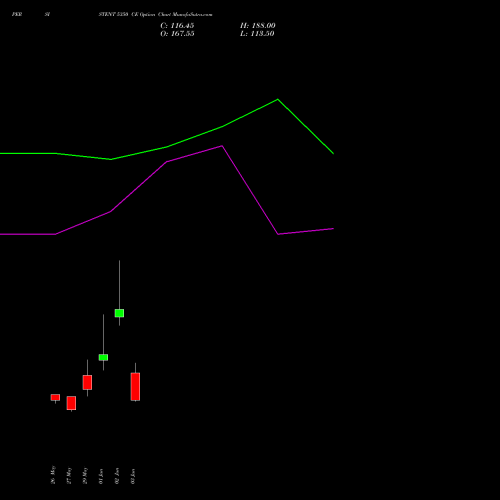Click the last, tallest red candlestick
The width and height of the screenshot is (500, 500).
coord(135,387)
